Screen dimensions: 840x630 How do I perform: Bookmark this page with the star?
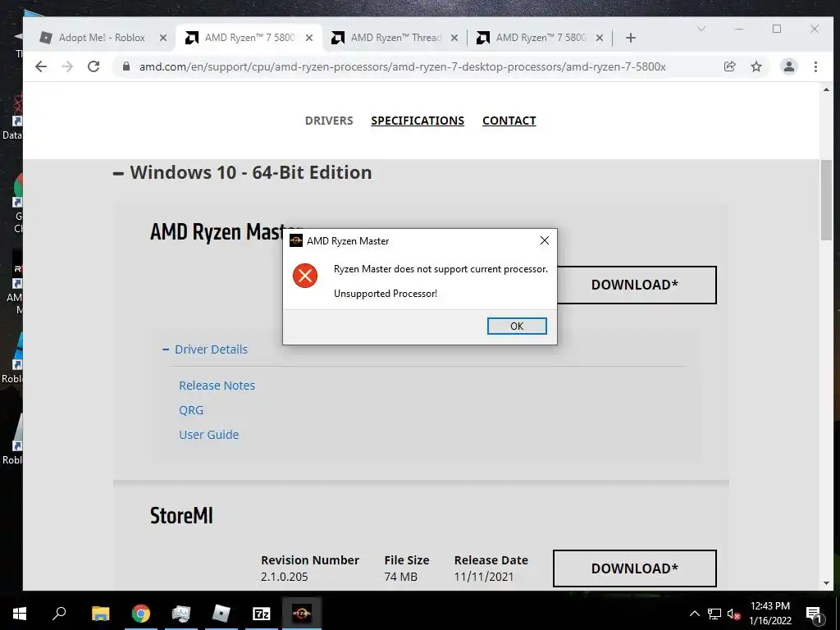756,66
